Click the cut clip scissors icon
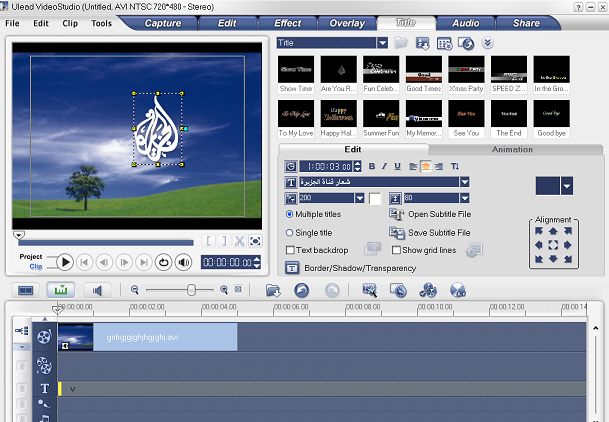Viewport: 609px width, 422px height. pyautogui.click(x=239, y=241)
